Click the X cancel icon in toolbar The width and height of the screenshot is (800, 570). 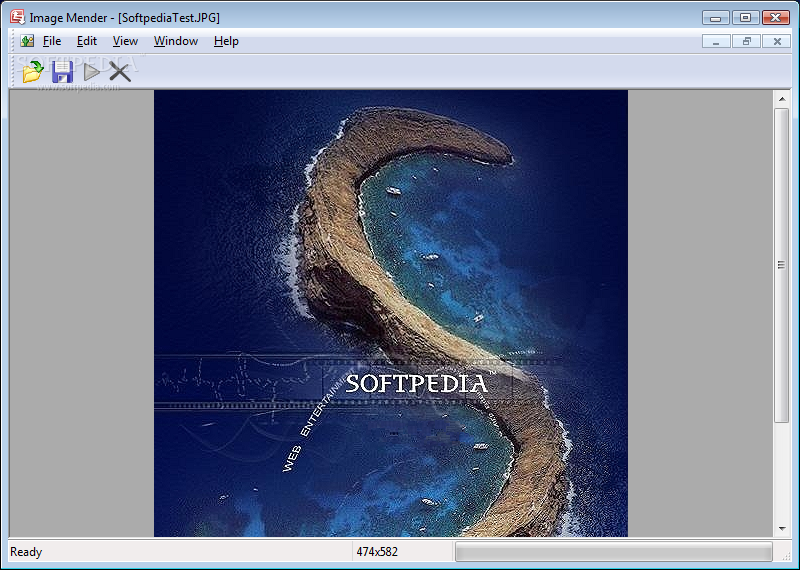[120, 72]
